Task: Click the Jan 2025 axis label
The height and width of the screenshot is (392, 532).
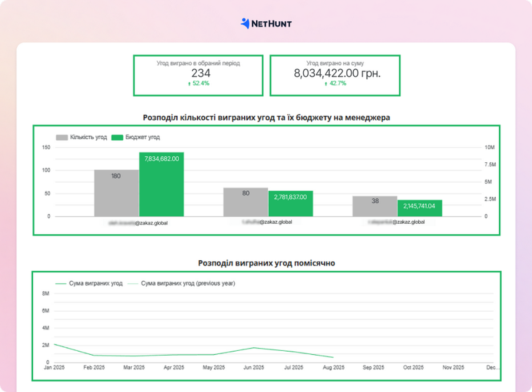Action: coord(54,368)
